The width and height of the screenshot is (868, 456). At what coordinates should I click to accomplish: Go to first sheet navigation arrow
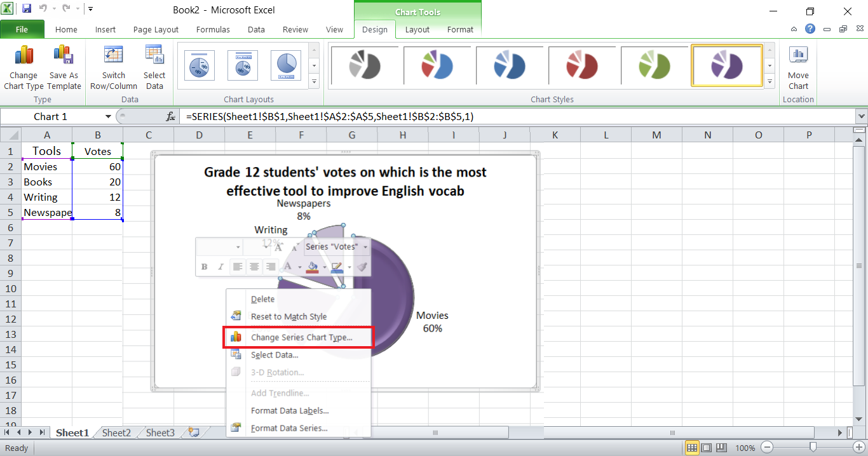pyautogui.click(x=8, y=433)
